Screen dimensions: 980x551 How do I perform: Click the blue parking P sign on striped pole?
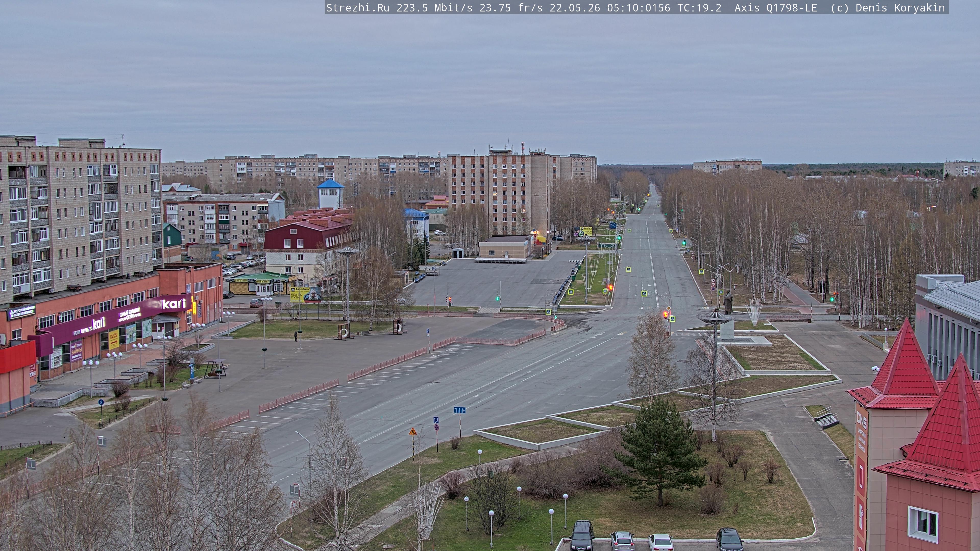tap(428, 332)
